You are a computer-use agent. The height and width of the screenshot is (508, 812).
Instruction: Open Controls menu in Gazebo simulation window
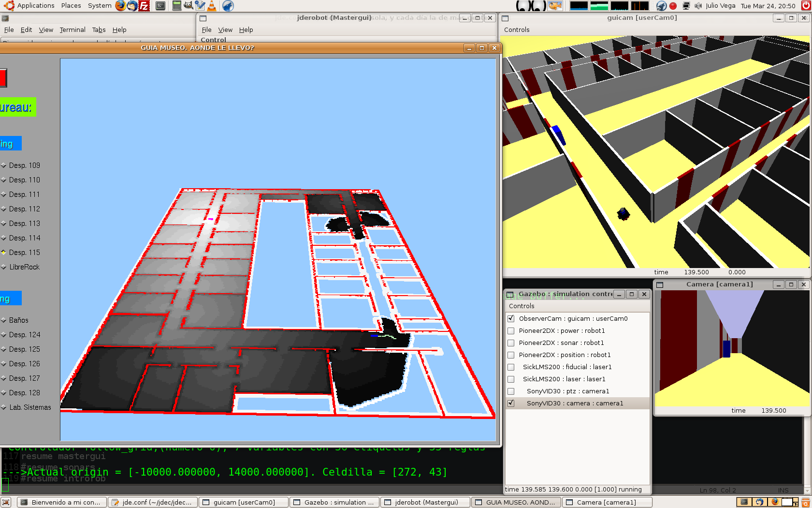click(522, 306)
